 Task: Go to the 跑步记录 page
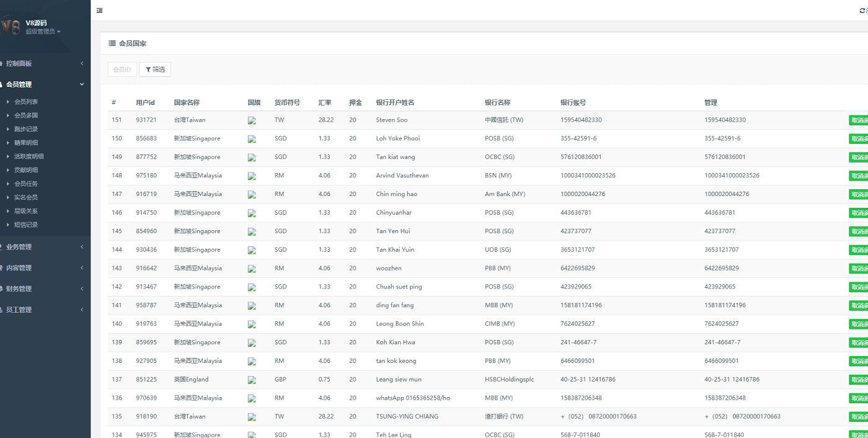click(26, 129)
